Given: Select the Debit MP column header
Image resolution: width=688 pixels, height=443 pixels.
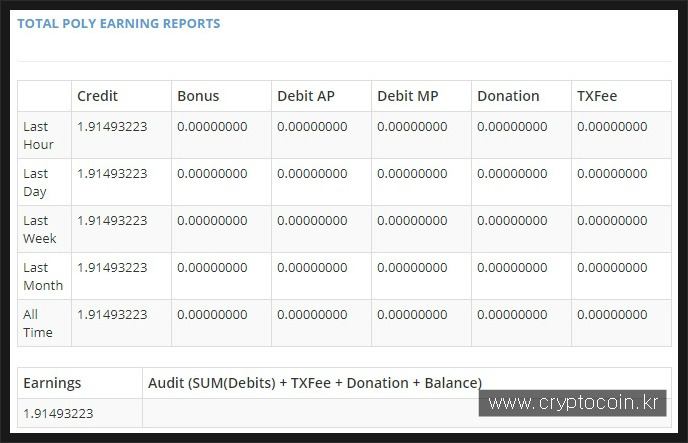Looking at the screenshot, I should pos(408,96).
